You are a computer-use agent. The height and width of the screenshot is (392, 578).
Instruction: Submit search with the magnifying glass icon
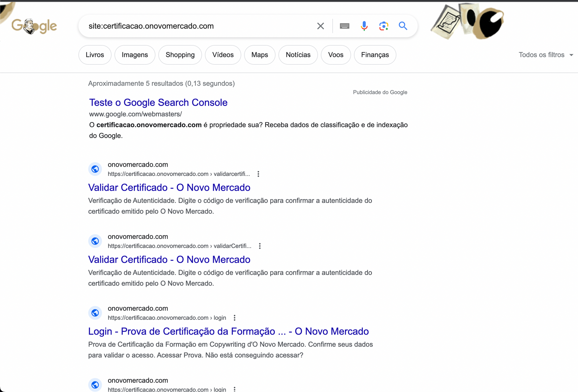point(403,26)
